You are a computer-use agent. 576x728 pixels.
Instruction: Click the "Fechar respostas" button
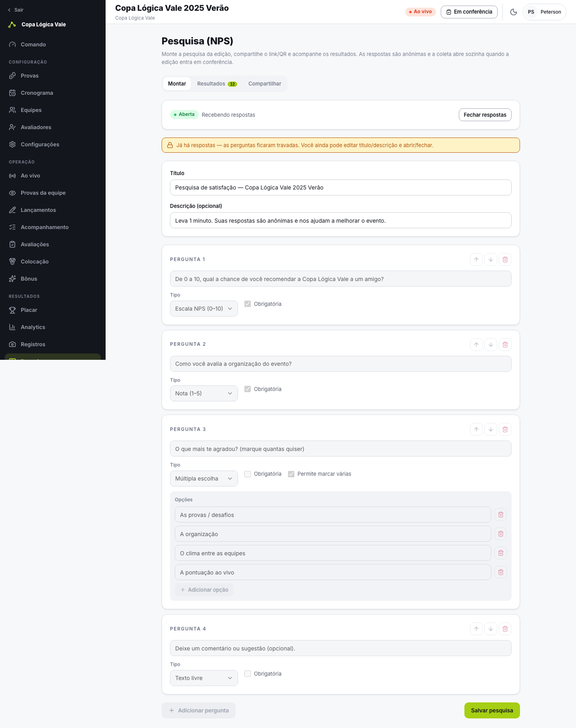(x=485, y=115)
